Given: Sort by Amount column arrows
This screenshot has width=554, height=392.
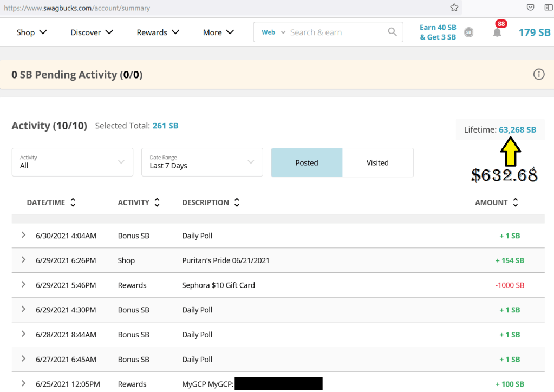Looking at the screenshot, I should coord(516,202).
